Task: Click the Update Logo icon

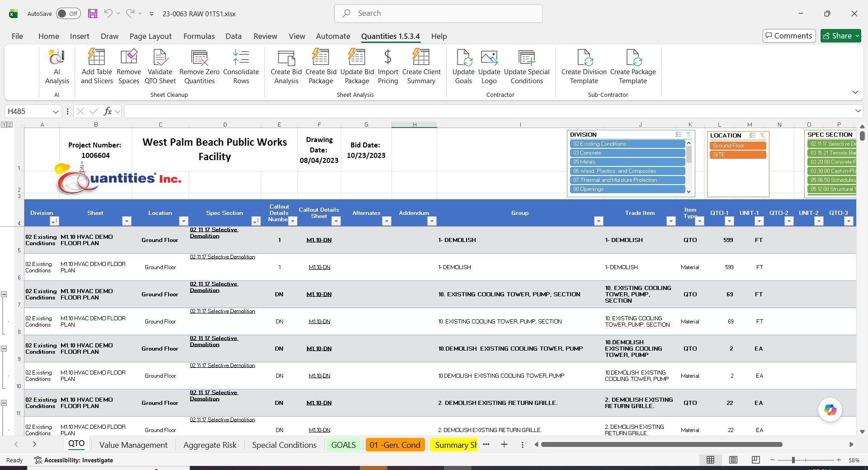Action: [489, 57]
